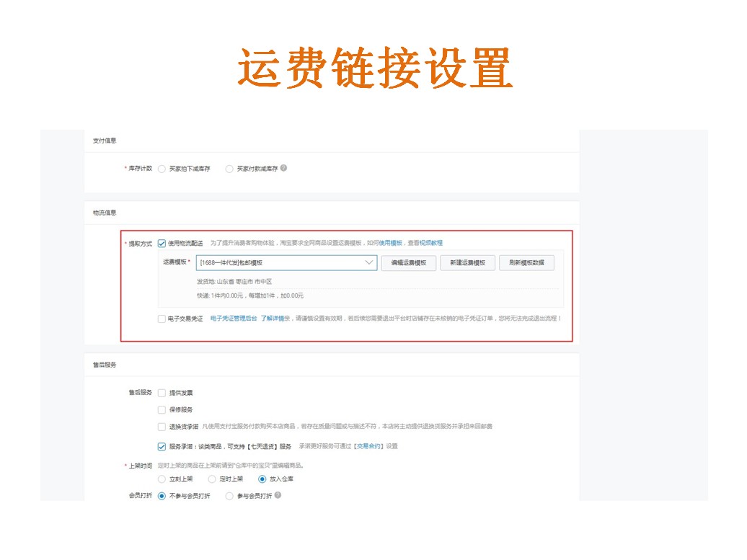This screenshot has width=747, height=560.
Task: Select the 买家拍下减库存 radio option
Action: [162, 168]
